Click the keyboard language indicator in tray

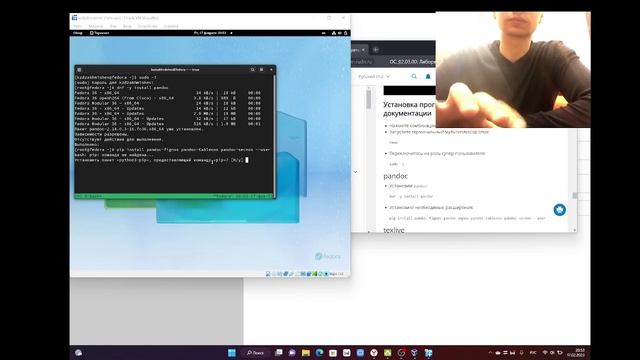click(533, 353)
